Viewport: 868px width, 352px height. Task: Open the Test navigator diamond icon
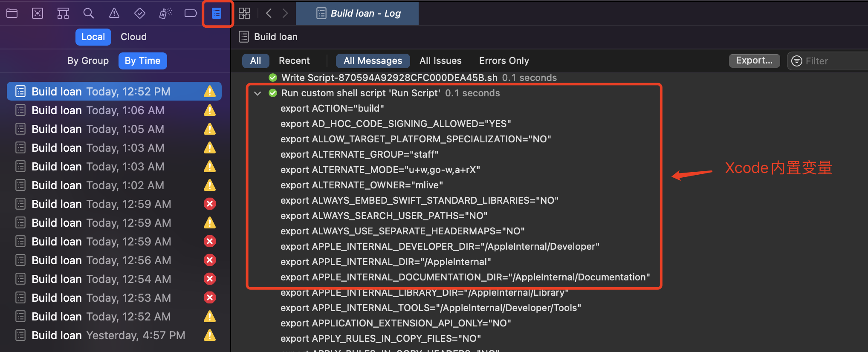coord(140,13)
